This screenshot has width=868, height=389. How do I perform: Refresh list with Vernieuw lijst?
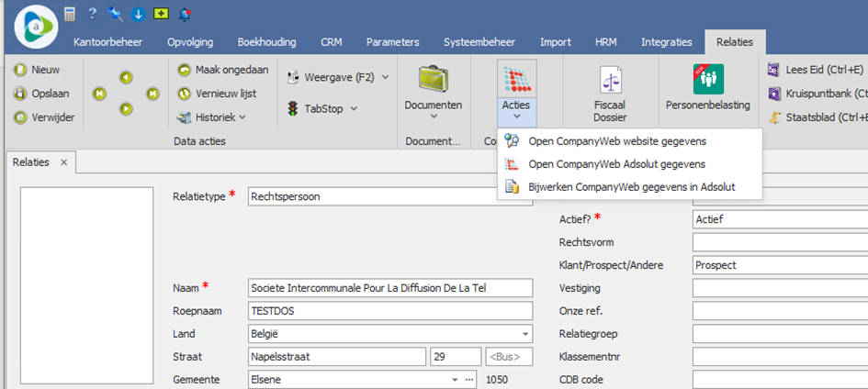(x=217, y=94)
